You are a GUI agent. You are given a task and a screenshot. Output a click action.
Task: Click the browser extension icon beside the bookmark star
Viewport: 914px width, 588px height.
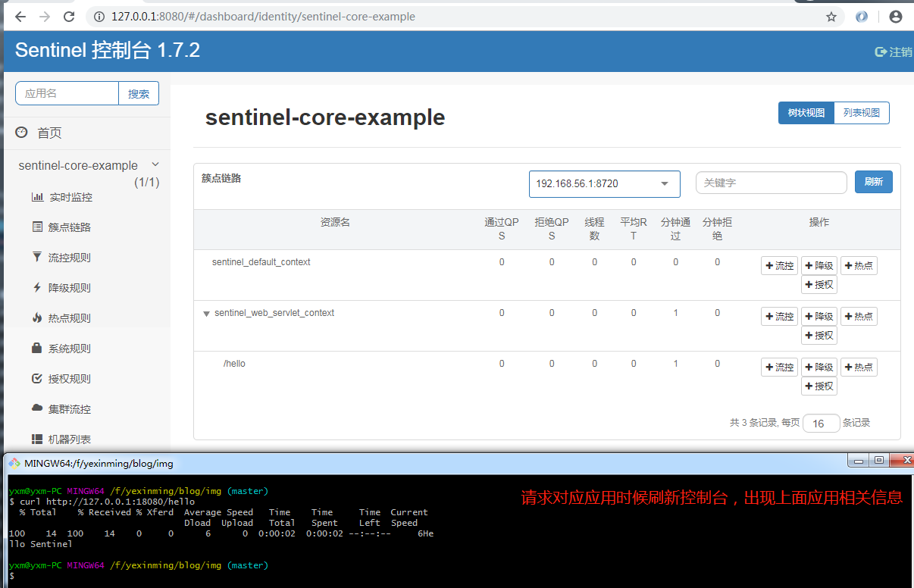[x=862, y=17]
